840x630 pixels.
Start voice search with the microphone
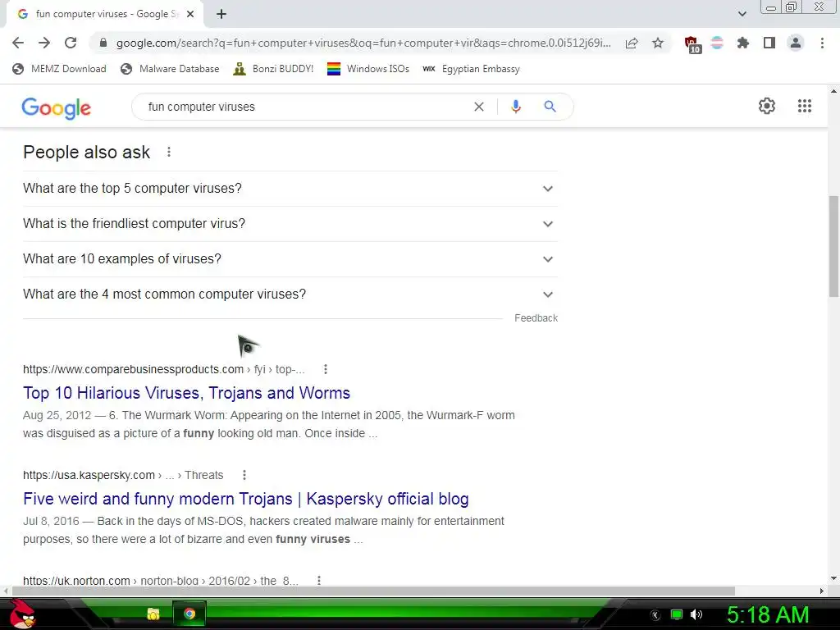tap(515, 107)
